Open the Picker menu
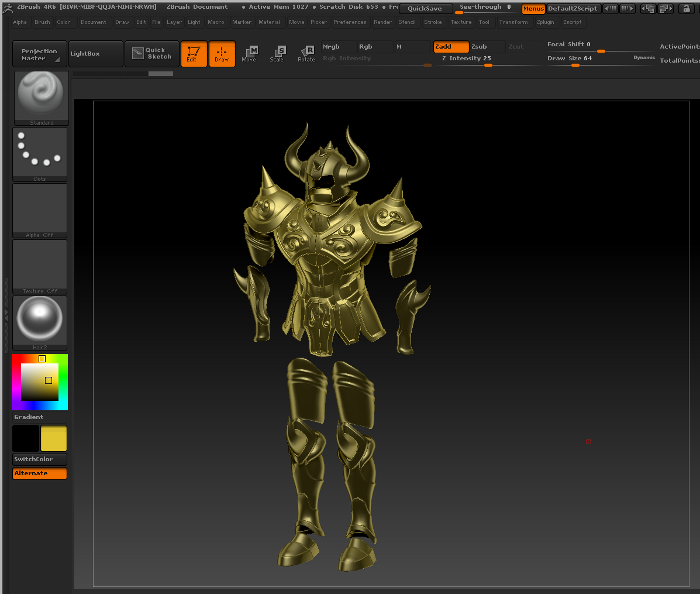Screen dimensions: 700x594 click(x=319, y=22)
